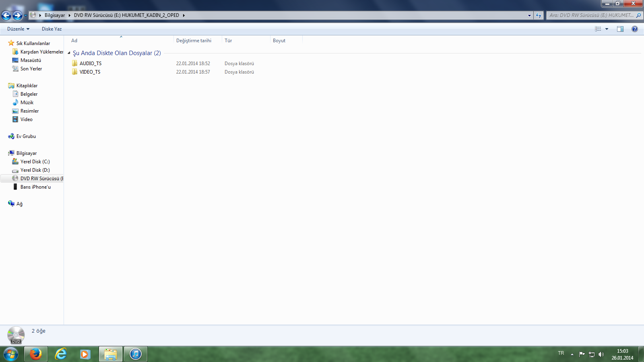Open Yerel Disk (D:)
644x362 pixels.
tap(35, 170)
